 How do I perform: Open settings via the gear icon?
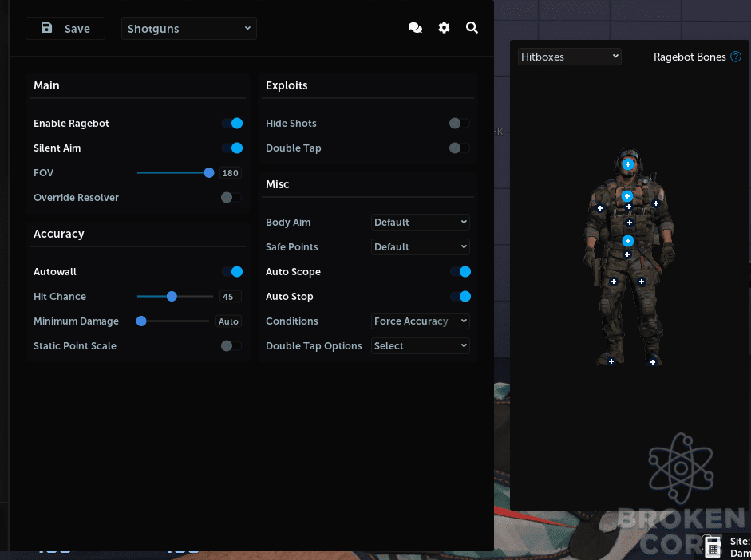444,28
